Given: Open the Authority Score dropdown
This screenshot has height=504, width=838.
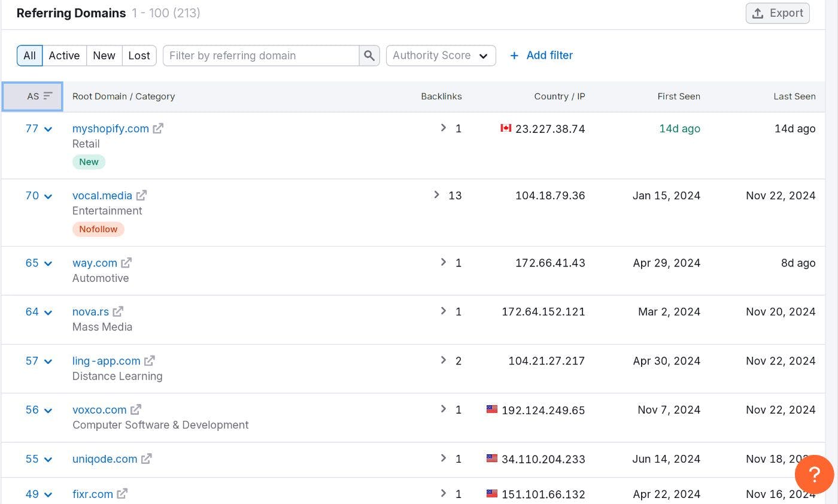Looking at the screenshot, I should click(x=441, y=56).
